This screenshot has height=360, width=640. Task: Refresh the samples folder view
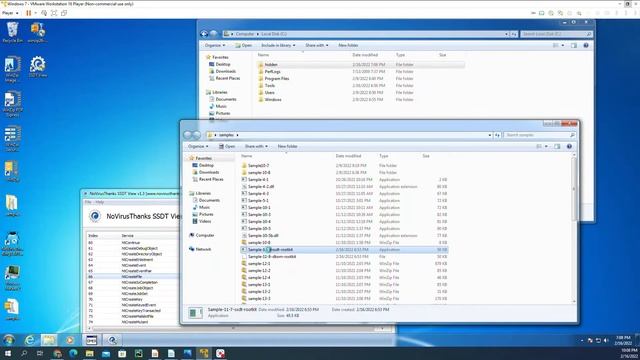(x=497, y=135)
